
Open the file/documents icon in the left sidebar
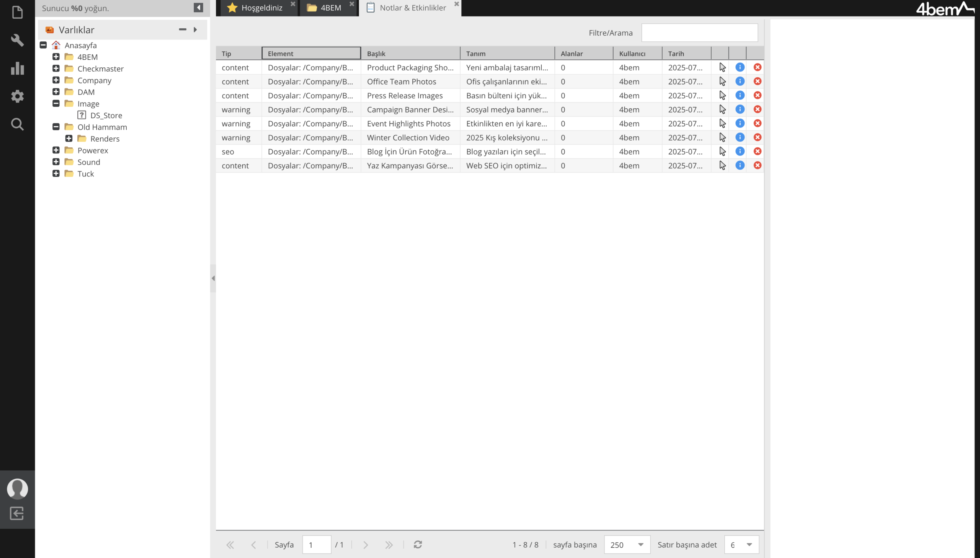17,12
